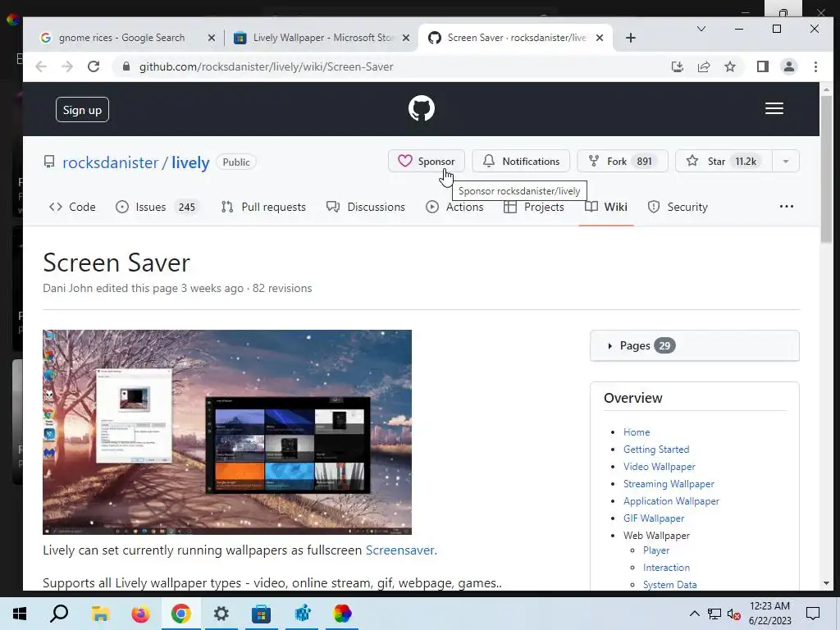View site information lock icon
Image resolution: width=840 pixels, height=630 pixels.
coord(126,66)
